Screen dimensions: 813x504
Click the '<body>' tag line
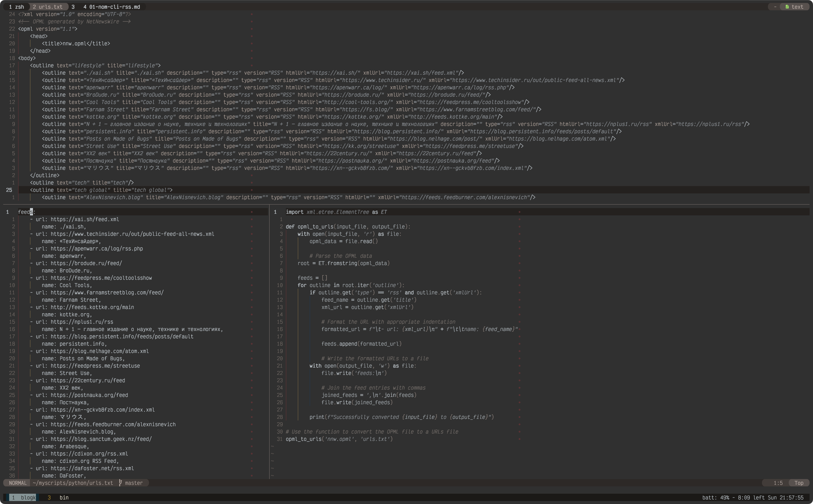(27, 58)
